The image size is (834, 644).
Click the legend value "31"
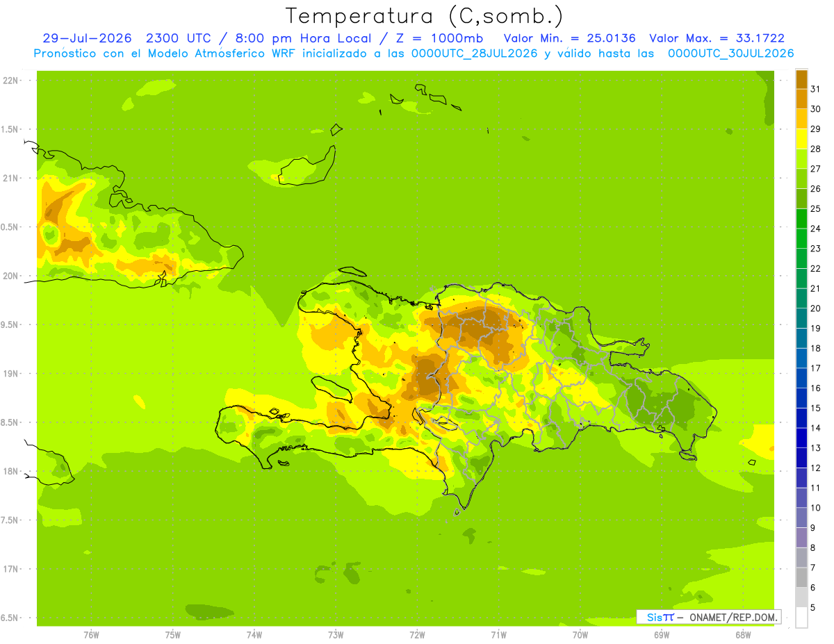(815, 89)
